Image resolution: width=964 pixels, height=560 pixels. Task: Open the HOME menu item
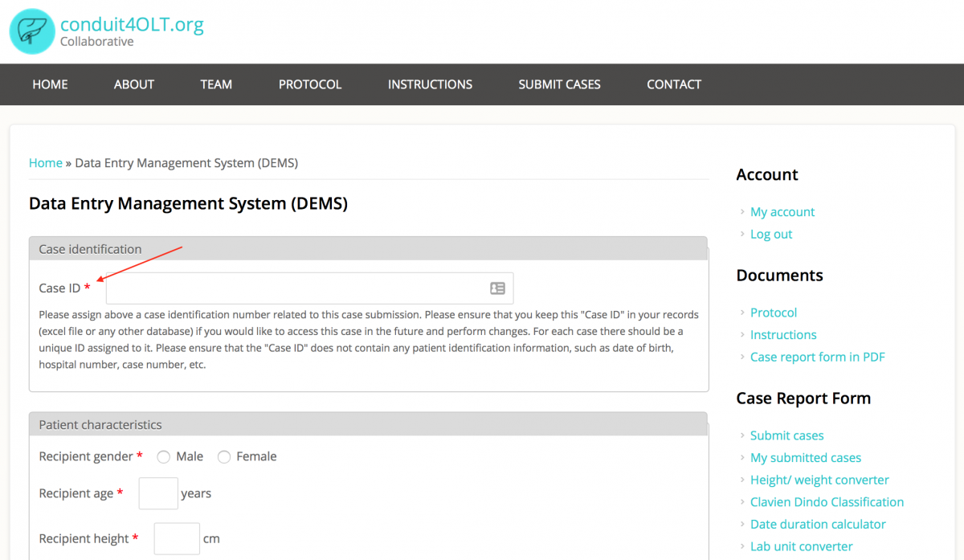50,84
